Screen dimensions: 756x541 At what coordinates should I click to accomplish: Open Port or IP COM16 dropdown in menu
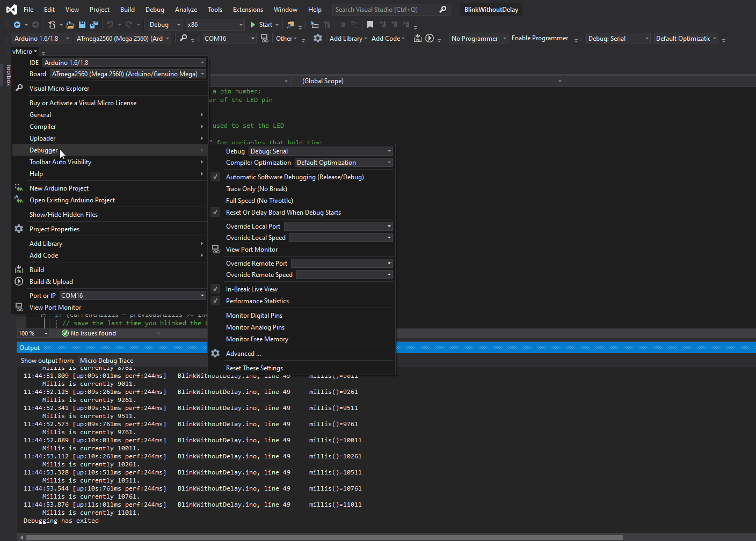133,296
